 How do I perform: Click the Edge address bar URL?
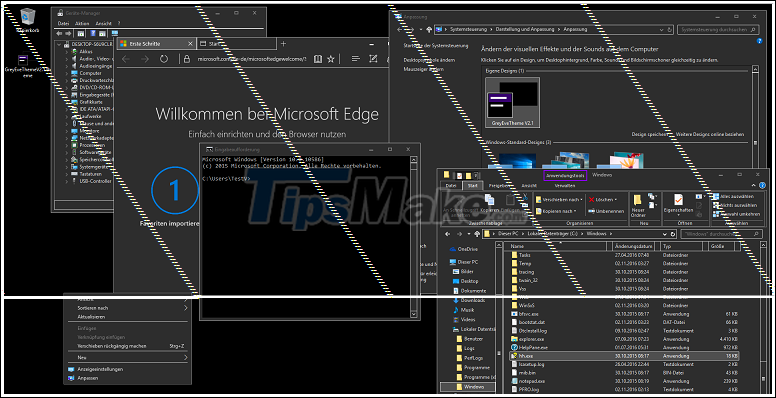click(x=251, y=59)
